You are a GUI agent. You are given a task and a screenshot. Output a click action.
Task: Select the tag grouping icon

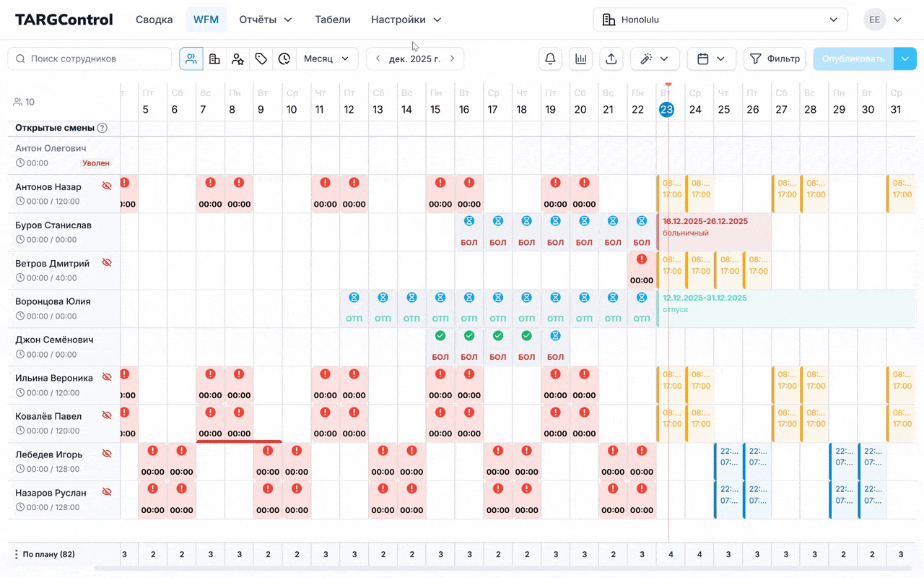261,59
